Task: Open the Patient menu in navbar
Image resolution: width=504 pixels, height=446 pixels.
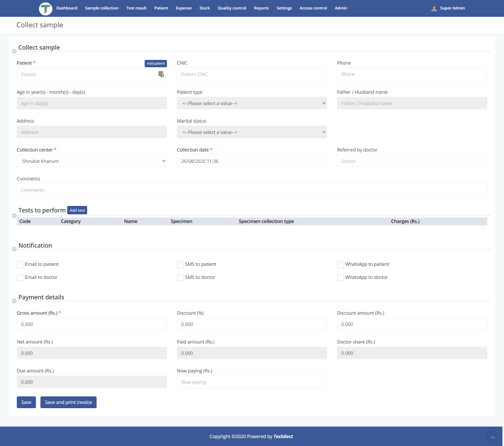Action: click(x=161, y=8)
